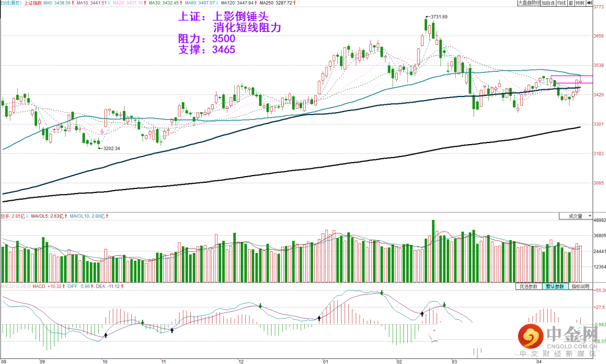The height and width of the screenshot is (364, 606).
Task: Click the 总手: 2.85亿 volume readout
Action: click(13, 216)
